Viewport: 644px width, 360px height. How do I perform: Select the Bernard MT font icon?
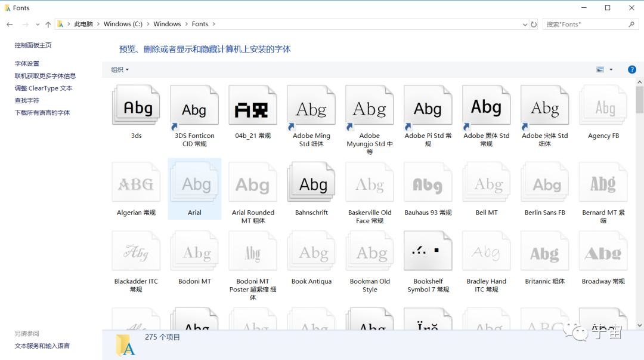click(x=603, y=182)
